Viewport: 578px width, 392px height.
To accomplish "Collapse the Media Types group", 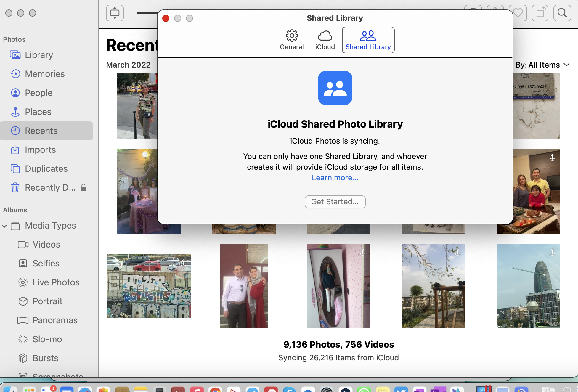I will [x=4, y=226].
